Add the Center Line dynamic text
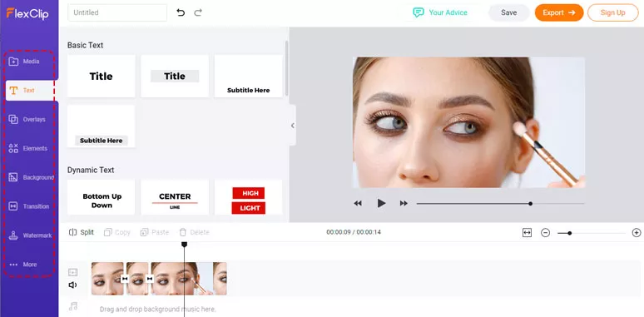The image size is (644, 317). point(175,197)
